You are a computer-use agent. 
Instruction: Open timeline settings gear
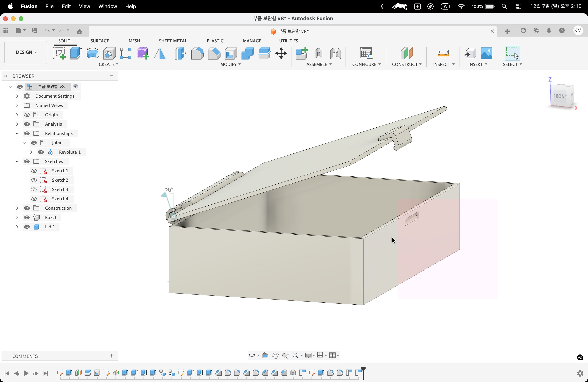(580, 373)
